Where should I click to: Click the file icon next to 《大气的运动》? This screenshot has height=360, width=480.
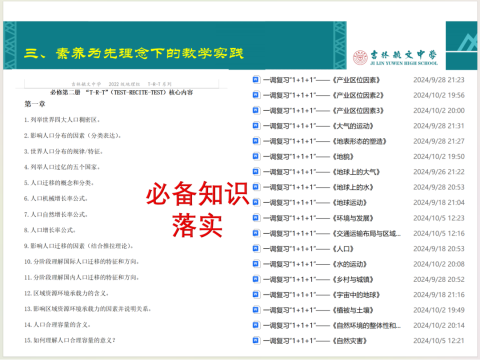(256, 126)
